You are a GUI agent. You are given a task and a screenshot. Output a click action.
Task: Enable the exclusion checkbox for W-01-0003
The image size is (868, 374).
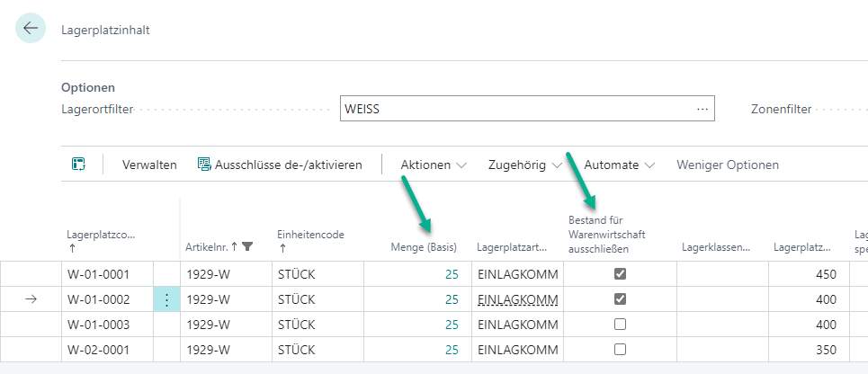[x=620, y=325]
